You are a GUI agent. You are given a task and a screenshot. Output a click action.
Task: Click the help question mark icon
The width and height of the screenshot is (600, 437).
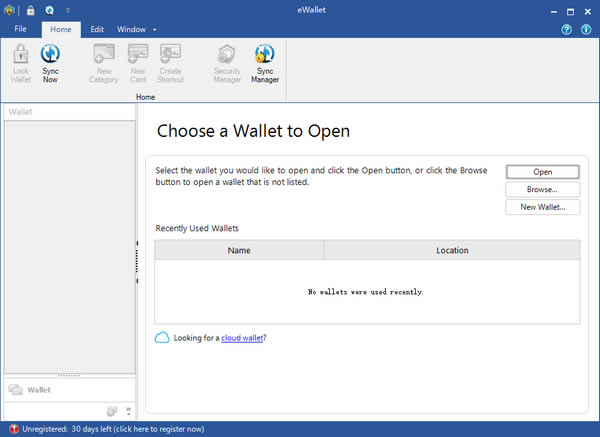point(567,30)
